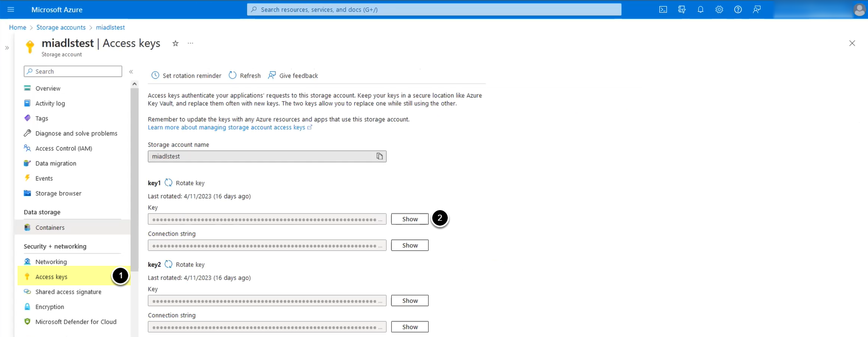Click Set rotation reminder
The image size is (868, 337).
pyautogui.click(x=186, y=76)
